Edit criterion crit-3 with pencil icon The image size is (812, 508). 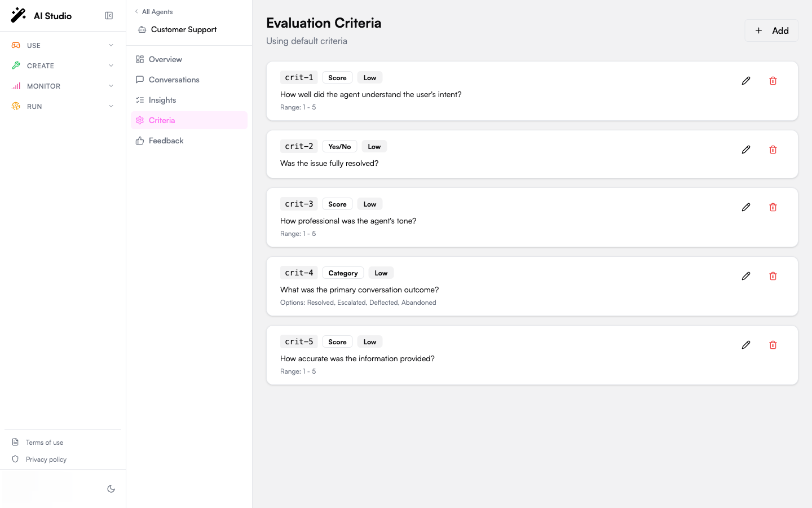[746, 207]
